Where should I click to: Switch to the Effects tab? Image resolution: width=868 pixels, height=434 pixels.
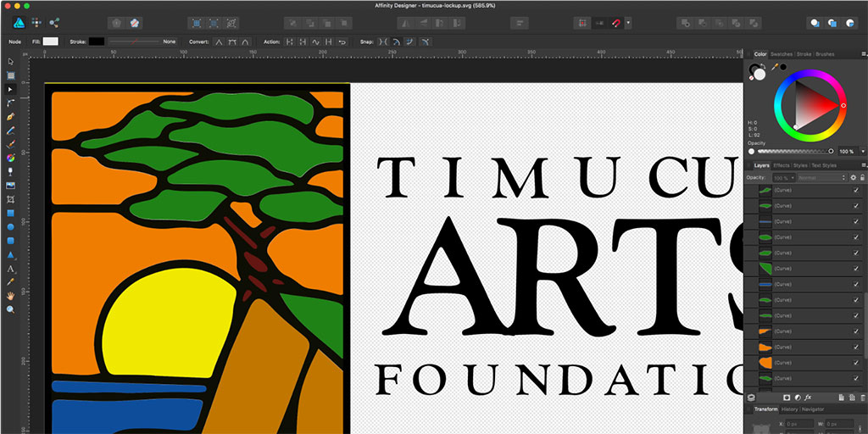point(781,165)
